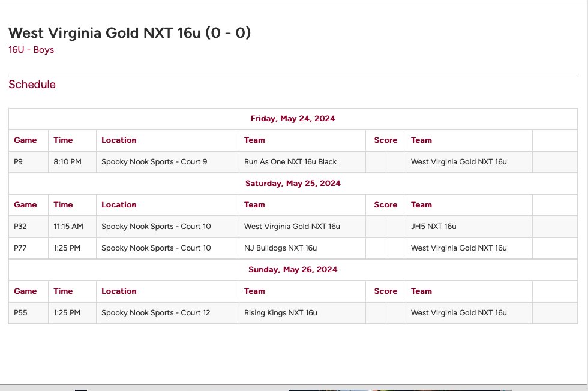
Task: Click Spooky Nook Sports - Court 12 location
Action: pos(154,312)
